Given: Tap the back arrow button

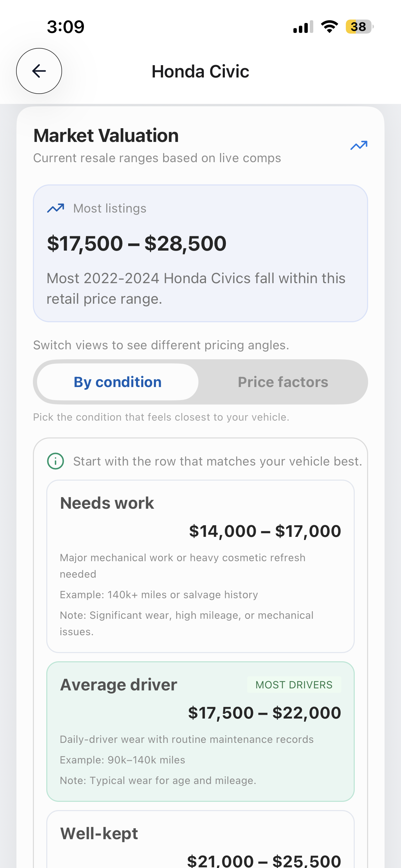Looking at the screenshot, I should click(x=39, y=71).
